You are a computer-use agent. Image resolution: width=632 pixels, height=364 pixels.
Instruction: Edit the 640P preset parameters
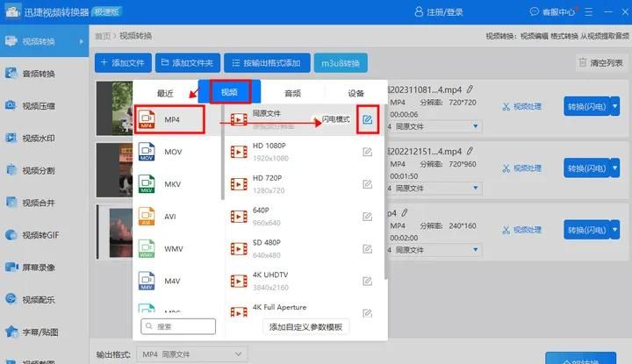(367, 217)
